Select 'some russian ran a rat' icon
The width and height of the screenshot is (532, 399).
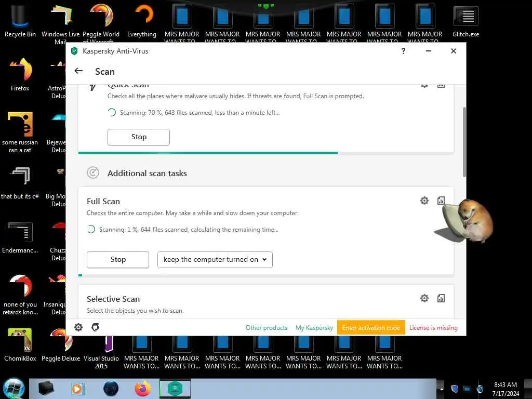pyautogui.click(x=20, y=132)
